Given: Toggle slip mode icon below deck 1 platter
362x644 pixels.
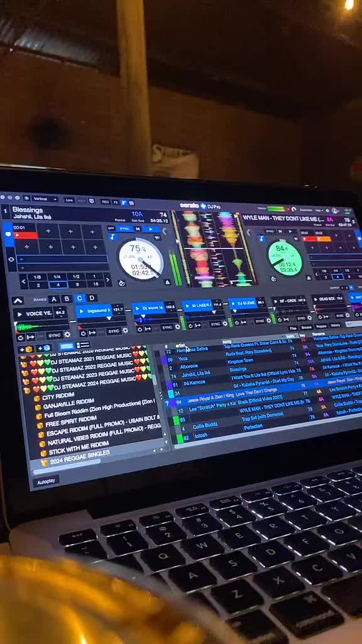Looking at the screenshot, I should (x=122, y=282).
